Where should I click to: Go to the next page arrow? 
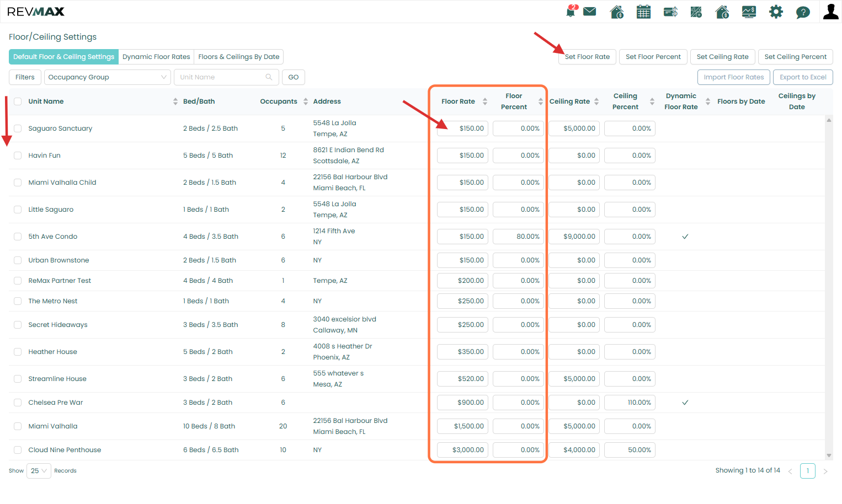(825, 471)
